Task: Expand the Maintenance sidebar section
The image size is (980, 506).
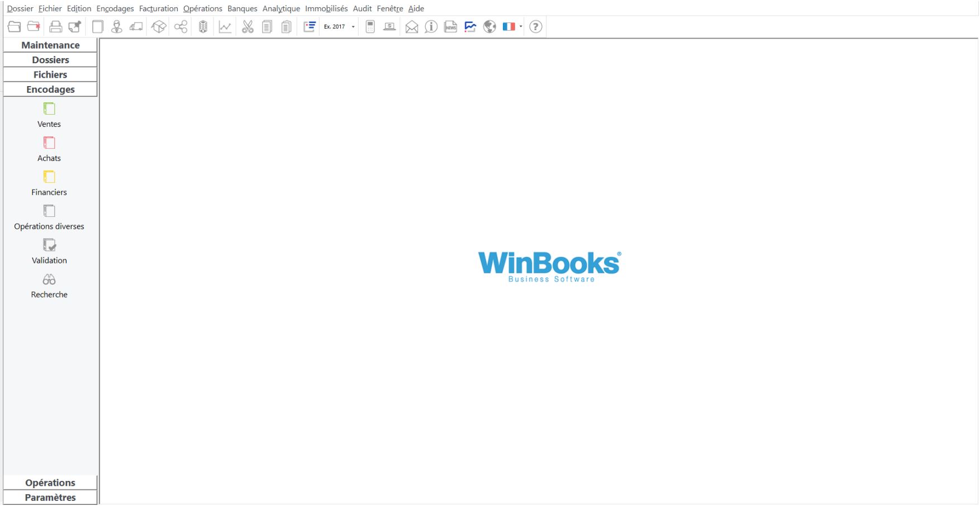Action: point(50,45)
